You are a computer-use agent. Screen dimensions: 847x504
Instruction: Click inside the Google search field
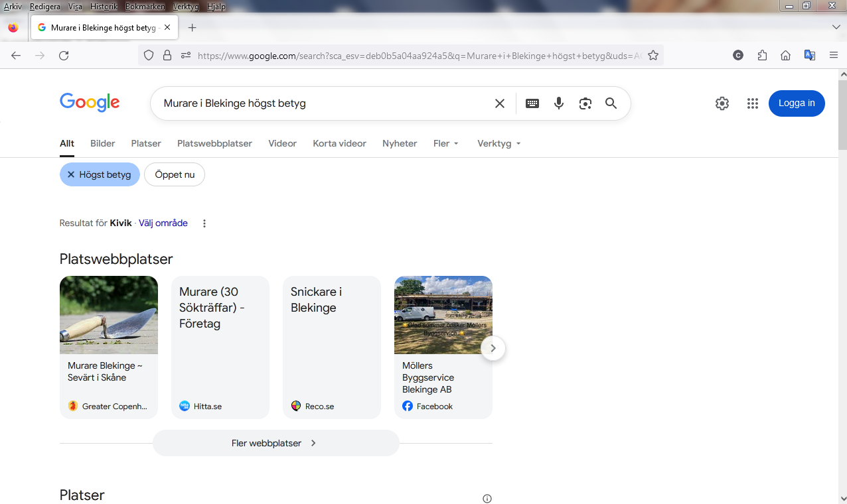tap(319, 103)
